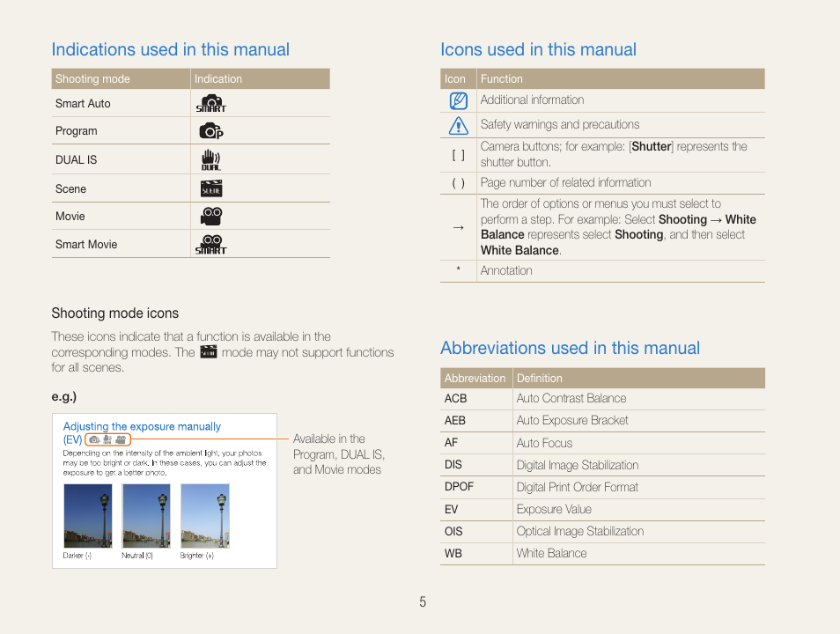
Task: Click the inline Scene icon in paragraph
Action: [x=209, y=351]
